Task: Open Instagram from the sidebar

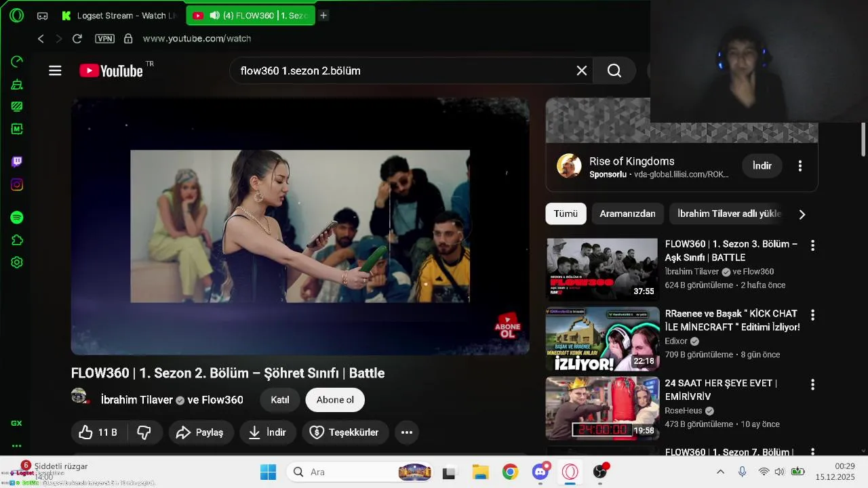Action: point(17,184)
